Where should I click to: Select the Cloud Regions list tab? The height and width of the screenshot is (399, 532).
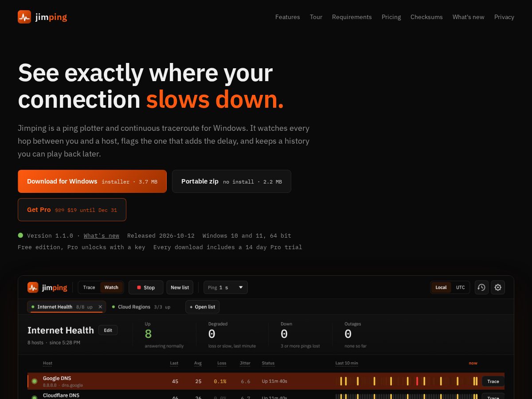141,307
